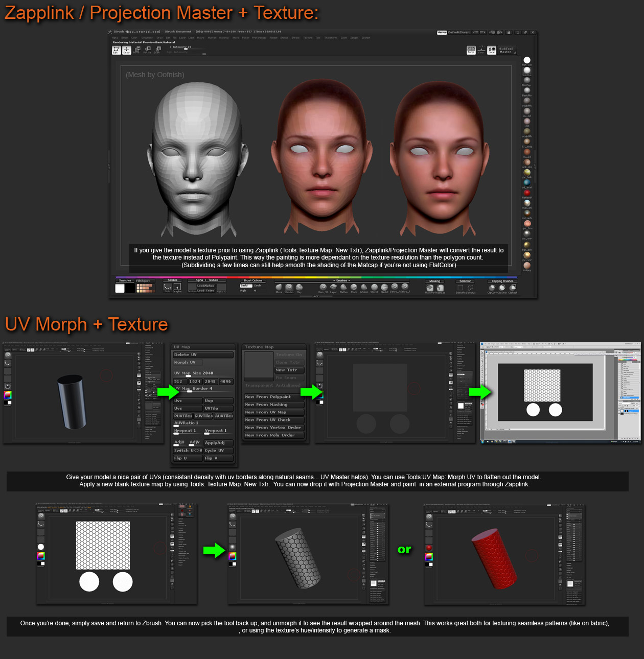Select the Clay brush
This screenshot has height=659, width=644.
[299, 288]
